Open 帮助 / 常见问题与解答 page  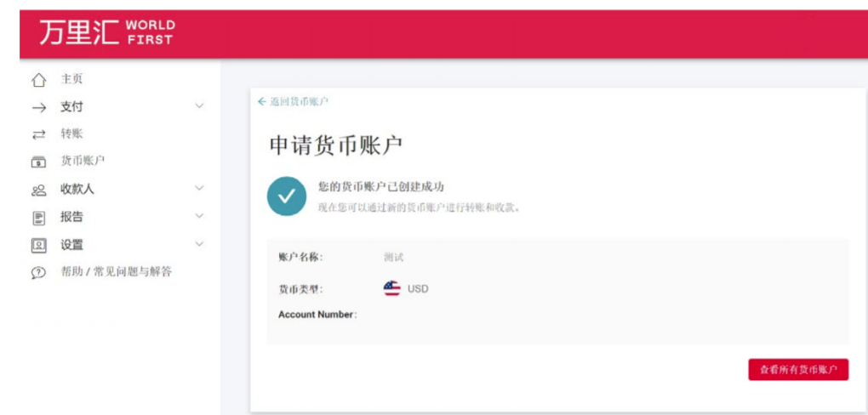pos(116,272)
